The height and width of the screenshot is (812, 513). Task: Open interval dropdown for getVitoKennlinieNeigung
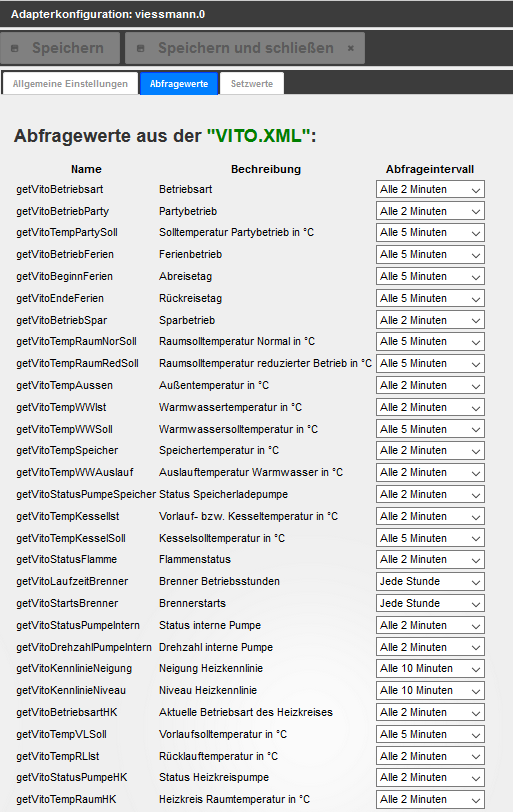(430, 669)
